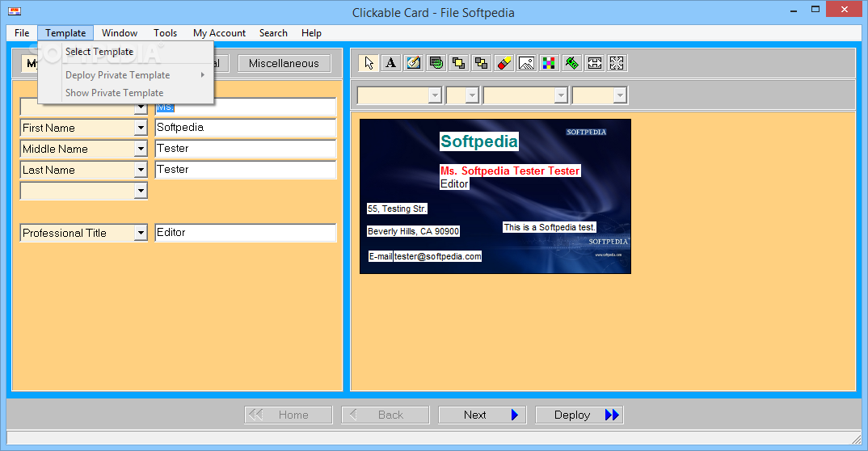Click the expand to full size icon
The height and width of the screenshot is (451, 868).
click(x=617, y=63)
